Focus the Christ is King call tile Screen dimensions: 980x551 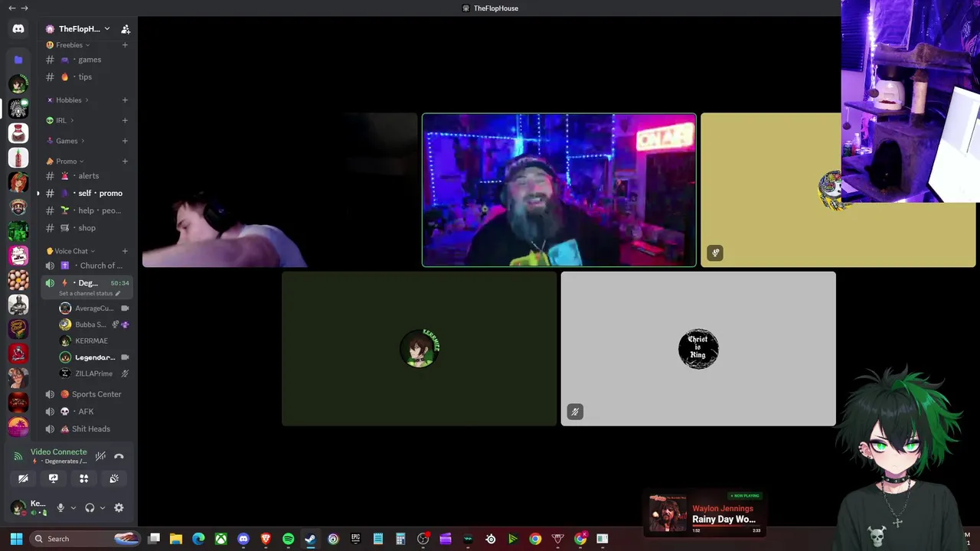[698, 348]
